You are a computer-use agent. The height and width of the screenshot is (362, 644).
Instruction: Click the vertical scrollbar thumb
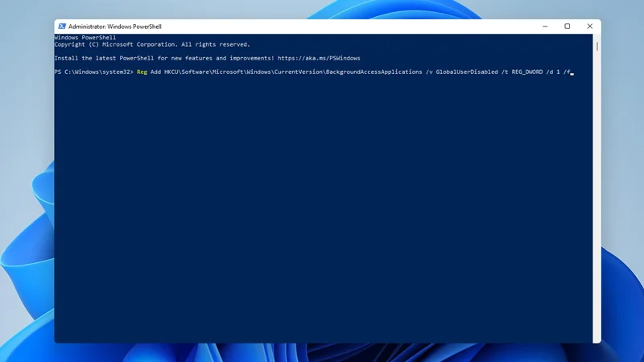pos(597,47)
